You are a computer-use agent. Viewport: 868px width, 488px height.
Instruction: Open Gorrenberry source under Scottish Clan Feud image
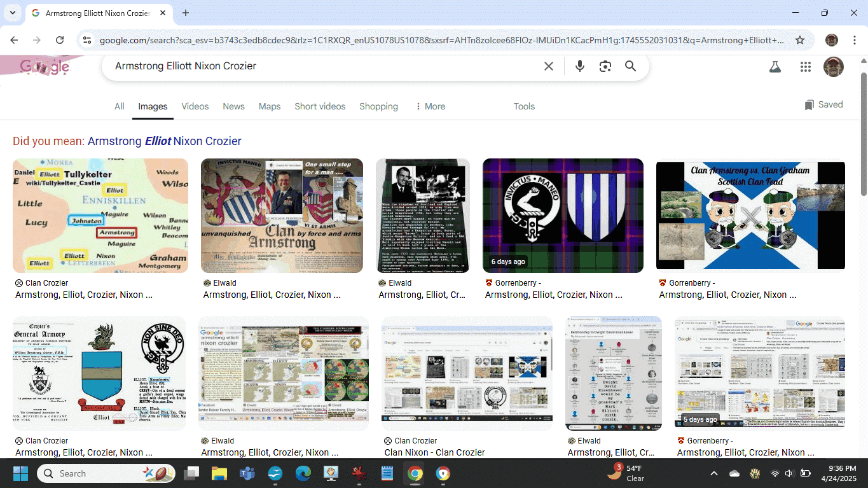686,283
